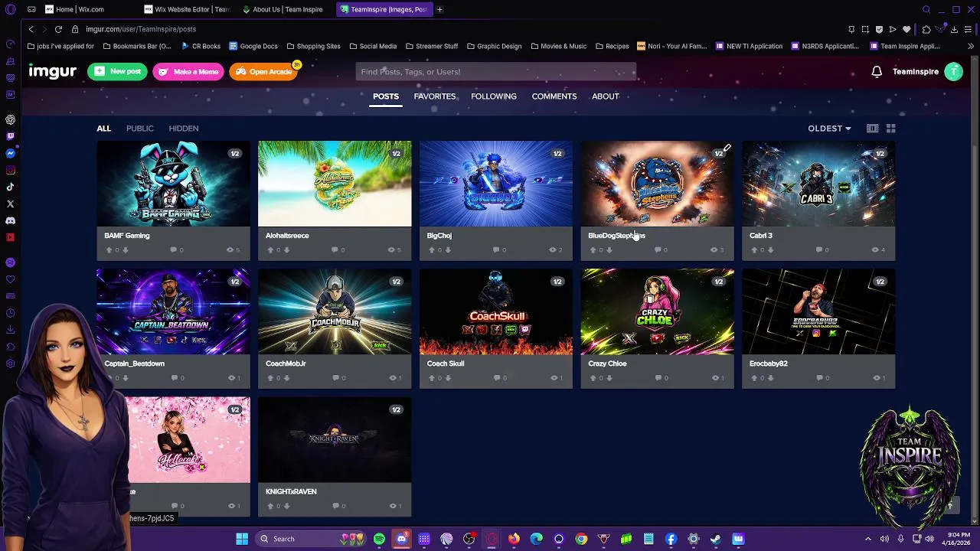Open browser extensions puzzle icon
The image size is (980, 551).
pyautogui.click(x=926, y=29)
